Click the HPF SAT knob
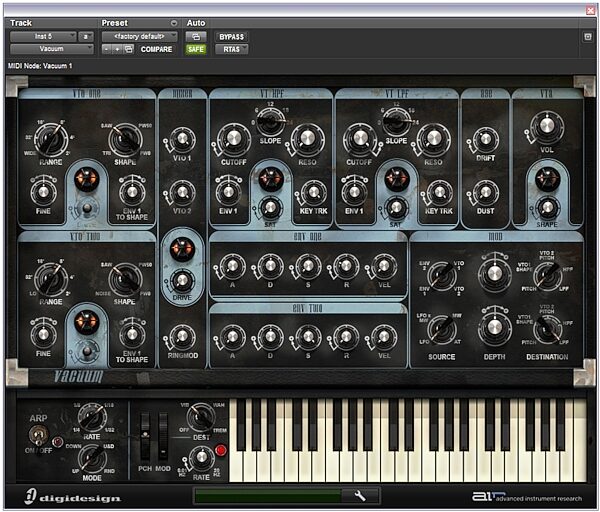Viewport: 600px width, 512px height. pyautogui.click(x=270, y=207)
